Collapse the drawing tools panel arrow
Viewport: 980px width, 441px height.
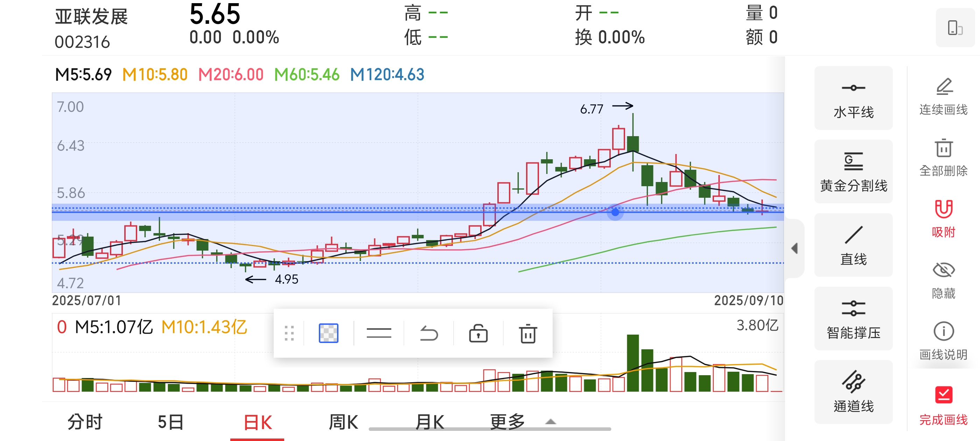point(794,249)
